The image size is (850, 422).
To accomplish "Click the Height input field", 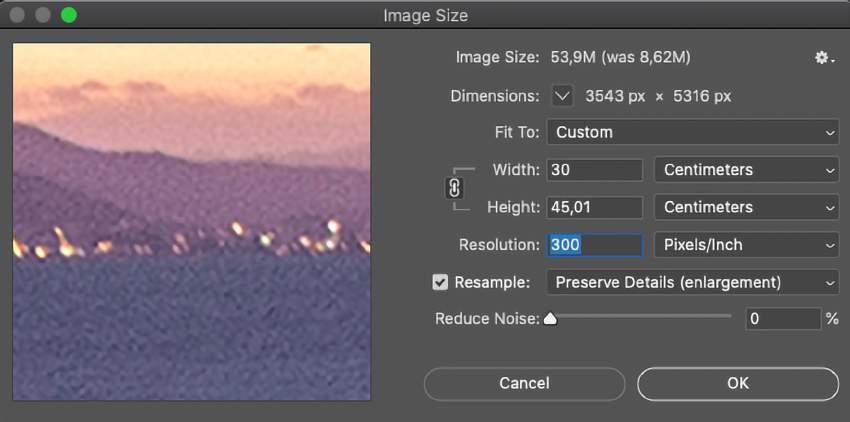I will 594,207.
